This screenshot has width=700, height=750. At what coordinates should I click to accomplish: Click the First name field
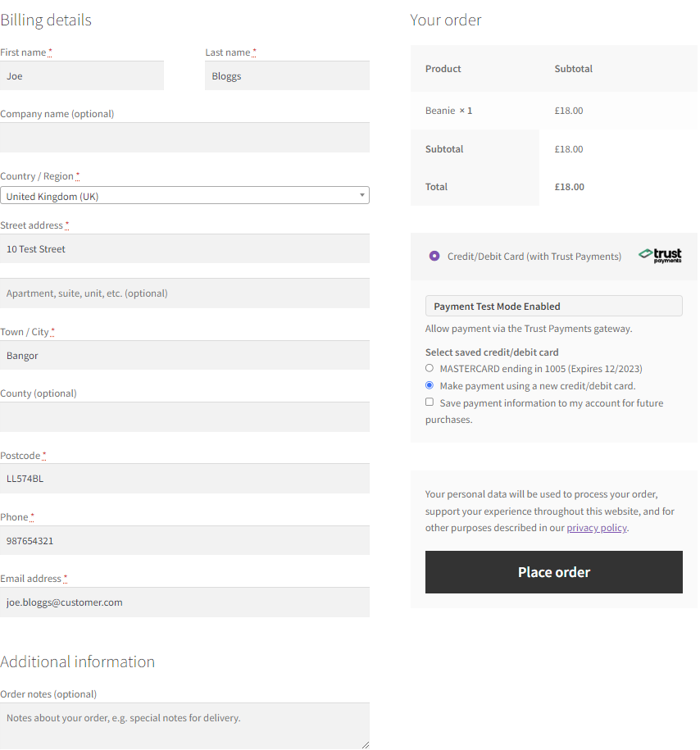click(x=82, y=76)
